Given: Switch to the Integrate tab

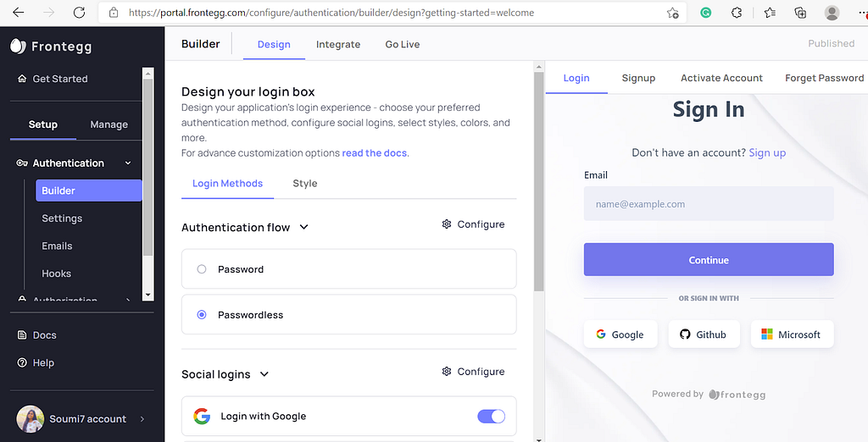Looking at the screenshot, I should pyautogui.click(x=338, y=44).
